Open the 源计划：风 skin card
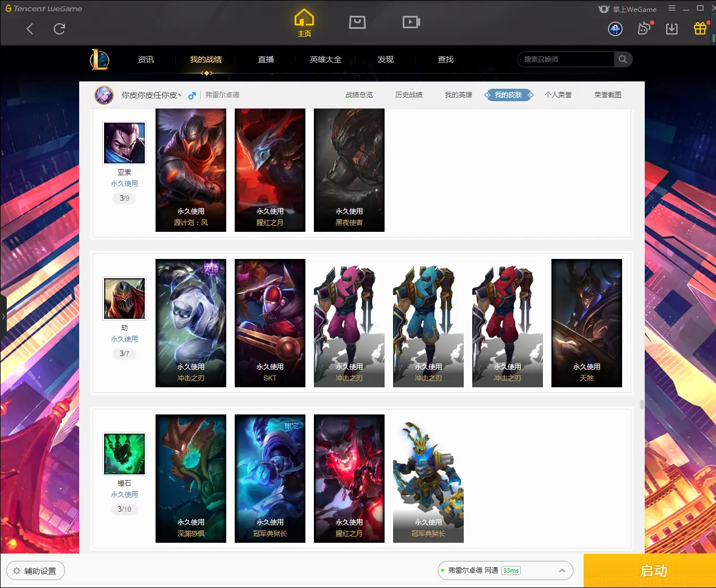The height and width of the screenshot is (588, 716). [x=191, y=170]
